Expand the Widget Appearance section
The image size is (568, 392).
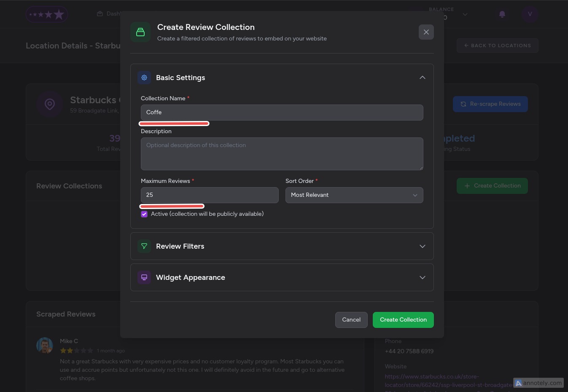click(422, 277)
